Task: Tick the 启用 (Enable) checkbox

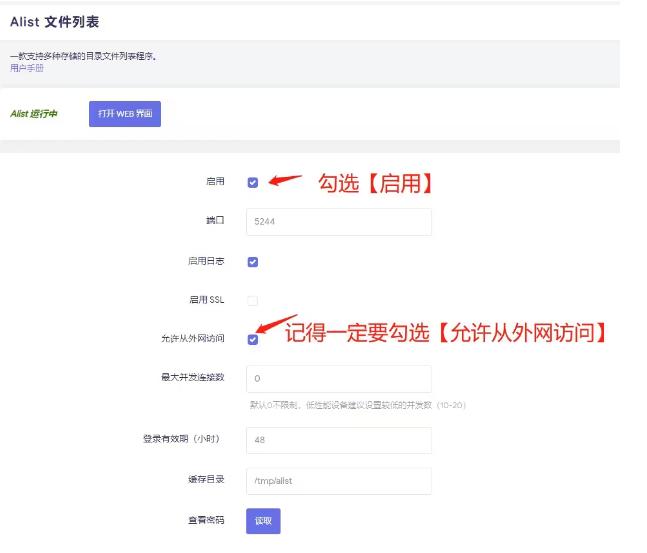Action: 253,182
